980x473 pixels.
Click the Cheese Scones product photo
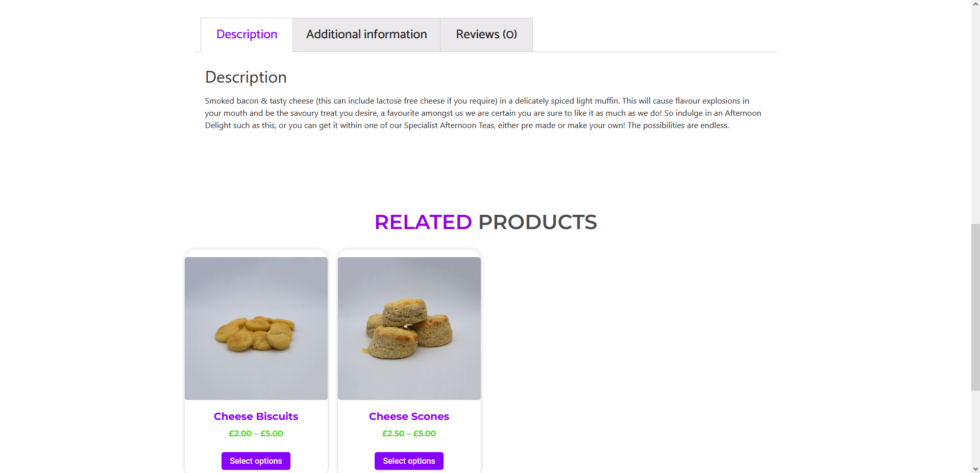click(409, 328)
